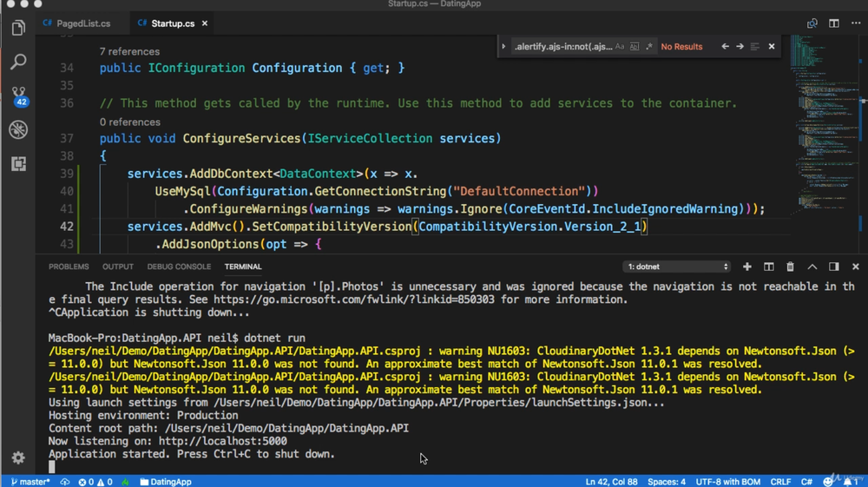The height and width of the screenshot is (487, 868).
Task: Toggle Match Whole Word in Find widget
Action: [635, 47]
